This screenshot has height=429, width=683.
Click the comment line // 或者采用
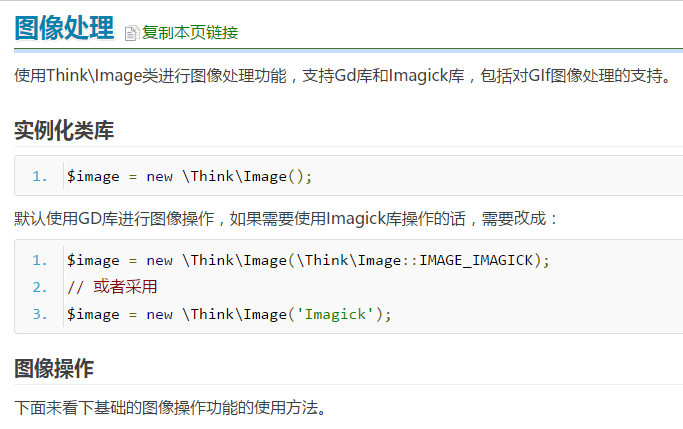(112, 287)
